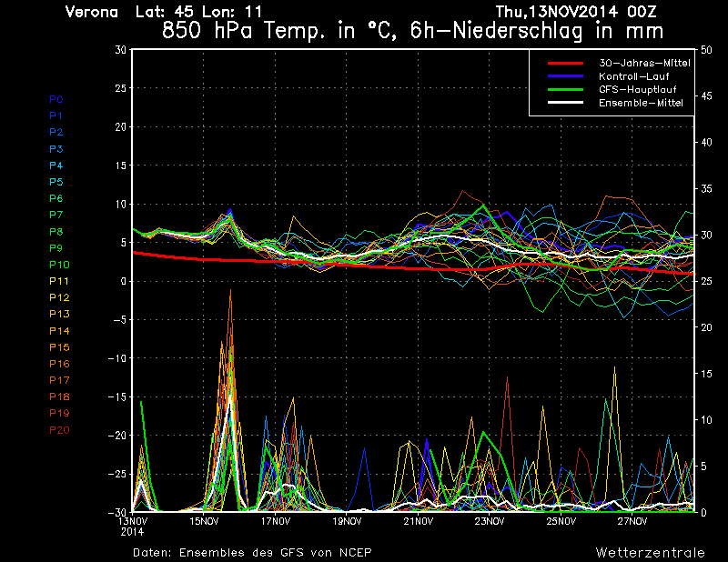Select the "GFS-Hauptlauf" legend label

tap(638, 89)
